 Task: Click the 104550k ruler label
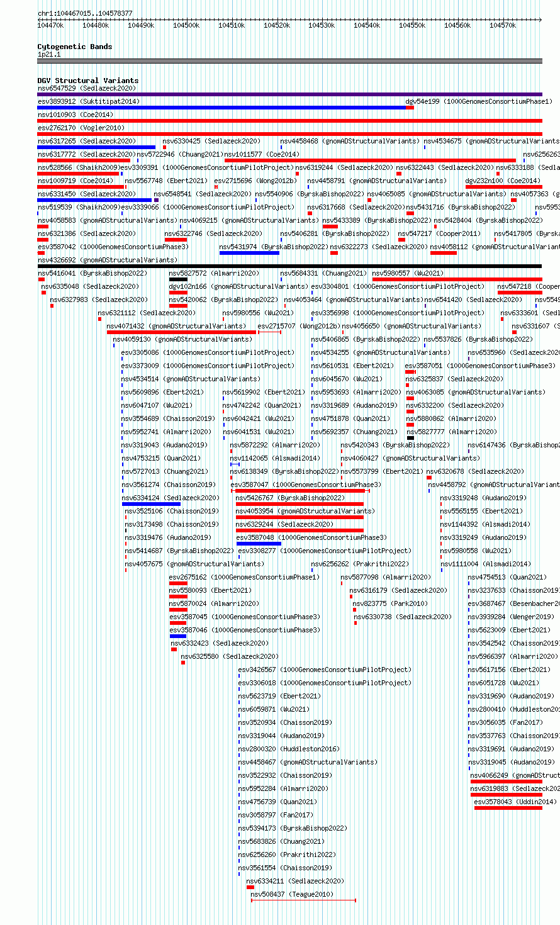[x=412, y=25]
